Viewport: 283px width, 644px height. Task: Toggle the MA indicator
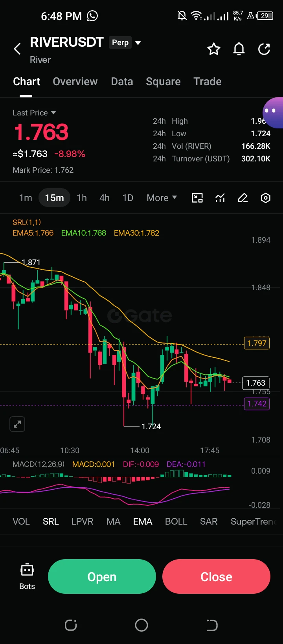(113, 521)
